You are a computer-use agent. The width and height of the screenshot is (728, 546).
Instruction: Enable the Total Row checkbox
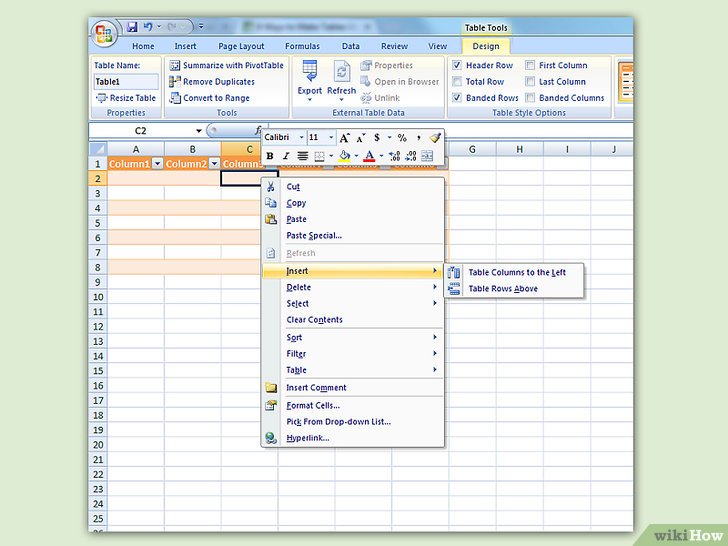pos(457,82)
